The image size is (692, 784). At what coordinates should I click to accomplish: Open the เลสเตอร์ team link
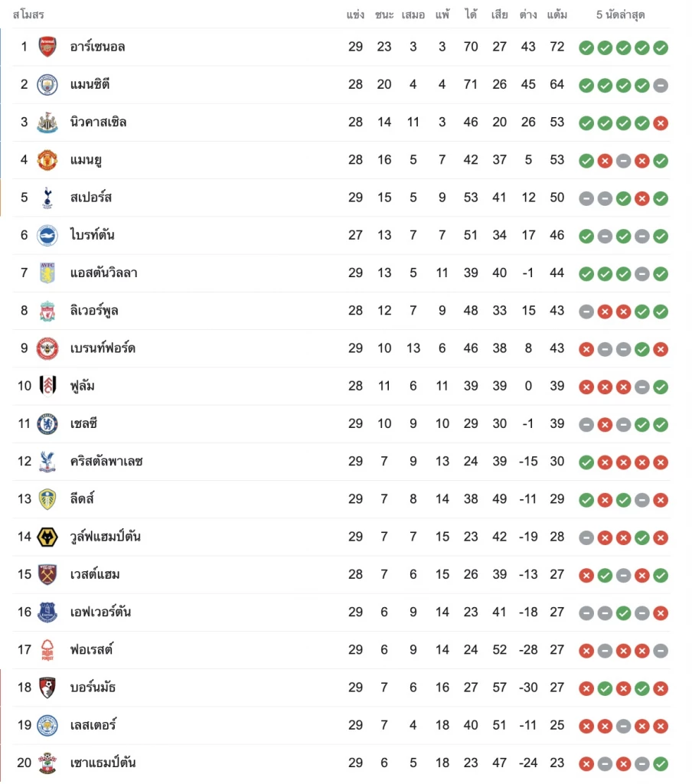pyautogui.click(x=93, y=725)
